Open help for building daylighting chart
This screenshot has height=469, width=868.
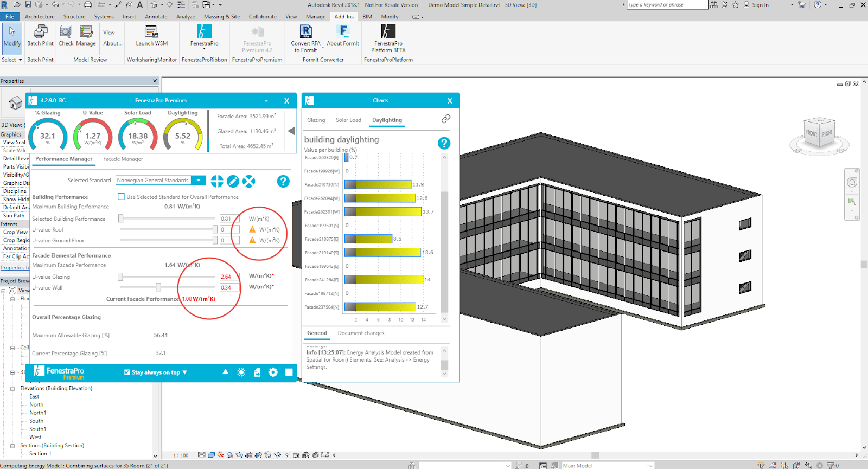pyautogui.click(x=444, y=143)
